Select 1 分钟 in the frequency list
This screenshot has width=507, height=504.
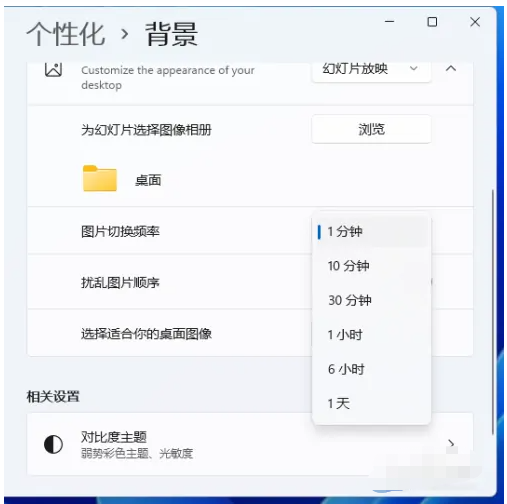[x=371, y=231]
